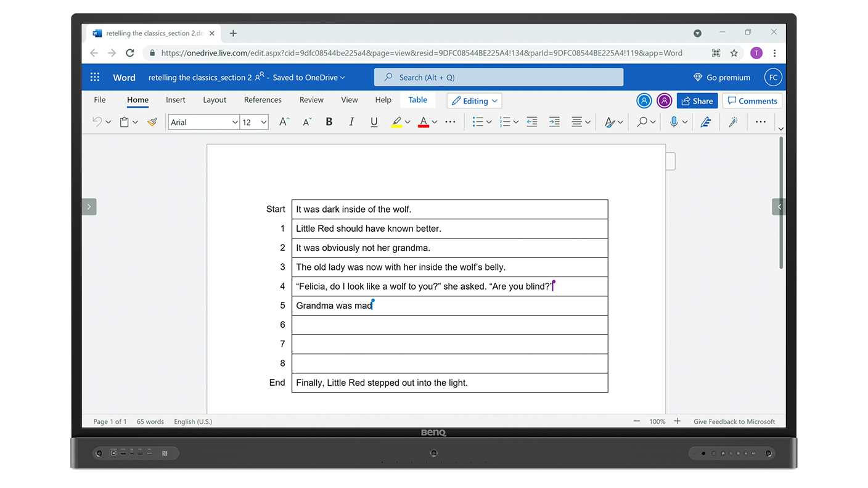Screen dimensions: 868x488
Task: Open the Editor pane
Action: (706, 121)
